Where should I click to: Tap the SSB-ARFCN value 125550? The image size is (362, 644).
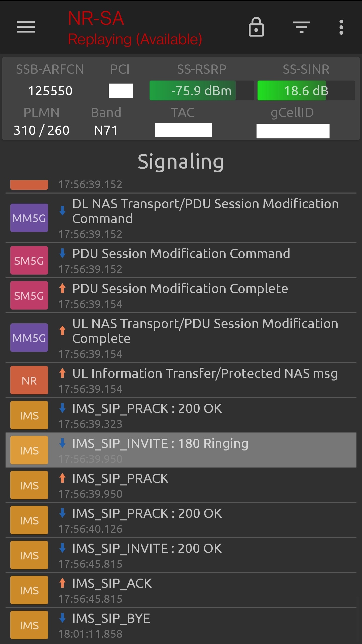[x=50, y=91]
